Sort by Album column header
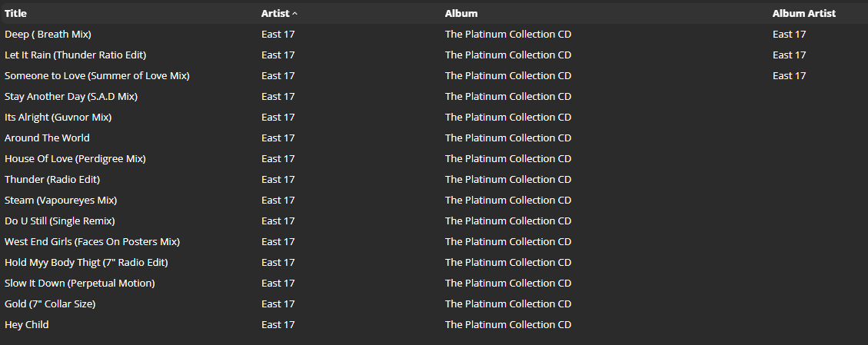868x345 pixels. point(461,13)
